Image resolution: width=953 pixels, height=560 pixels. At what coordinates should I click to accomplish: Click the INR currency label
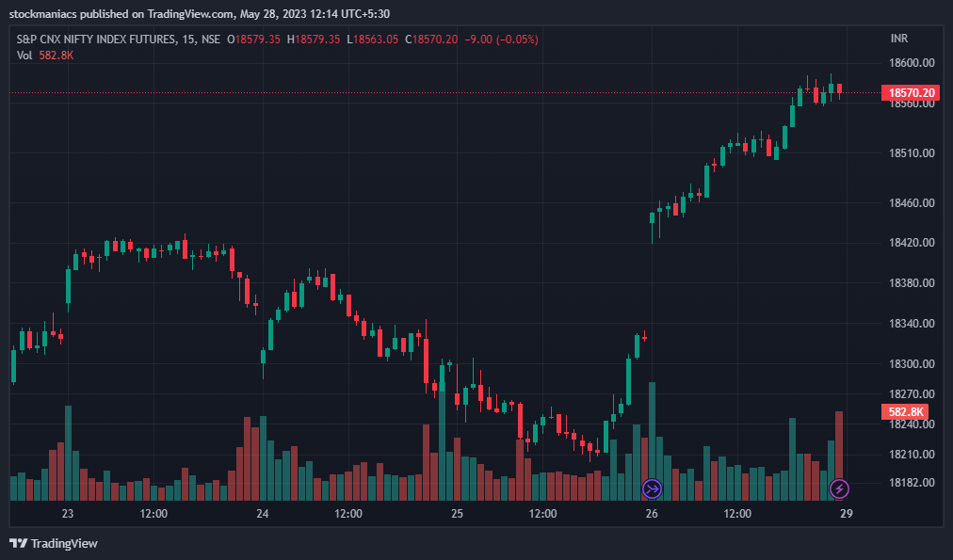pos(899,39)
